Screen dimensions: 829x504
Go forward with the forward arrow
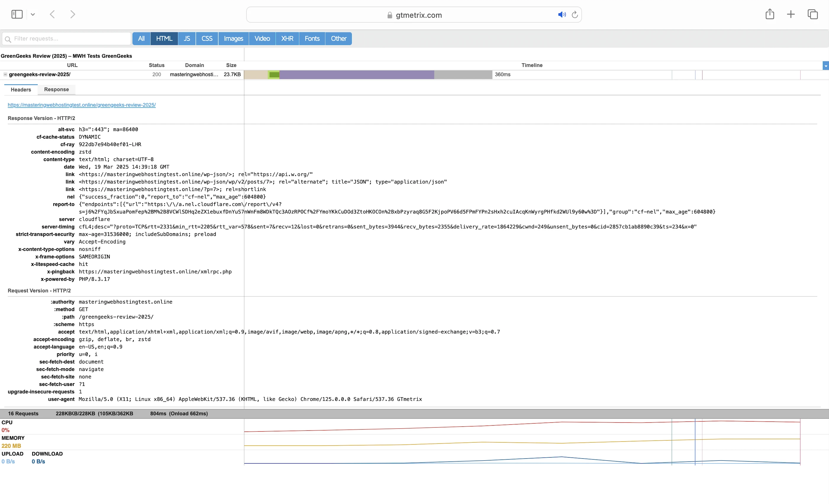pos(72,14)
